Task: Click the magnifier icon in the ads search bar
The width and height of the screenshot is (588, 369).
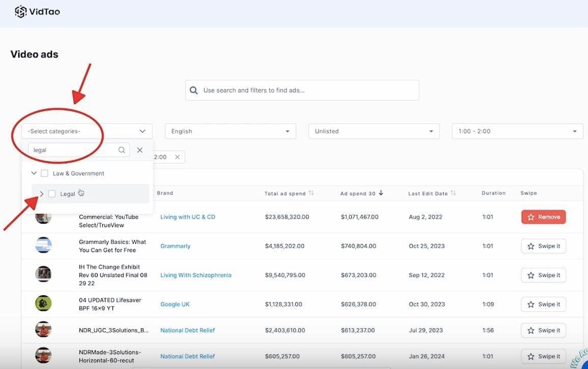Action: [193, 90]
